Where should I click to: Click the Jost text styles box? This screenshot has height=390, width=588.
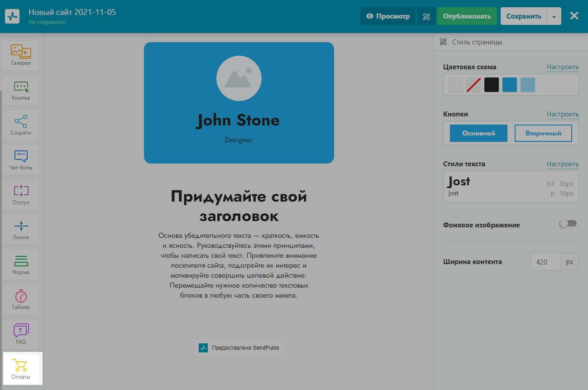pos(511,187)
